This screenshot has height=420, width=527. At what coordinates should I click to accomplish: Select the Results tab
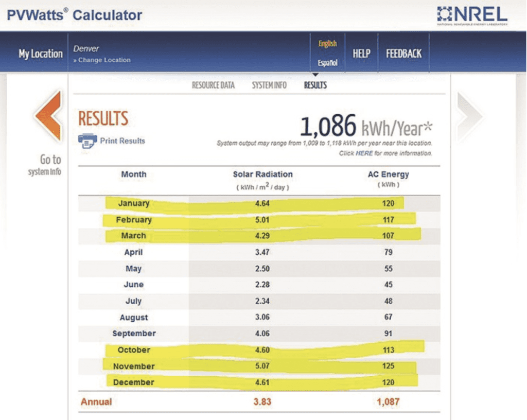[315, 85]
